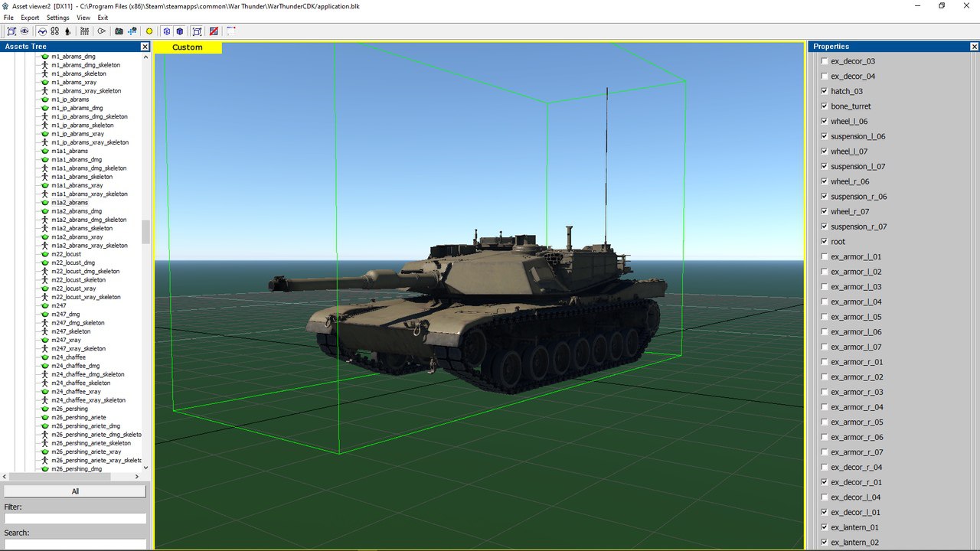Viewport: 980px width, 551px height.
Task: Click the red-slashed square toolbar icon
Action: point(214,31)
